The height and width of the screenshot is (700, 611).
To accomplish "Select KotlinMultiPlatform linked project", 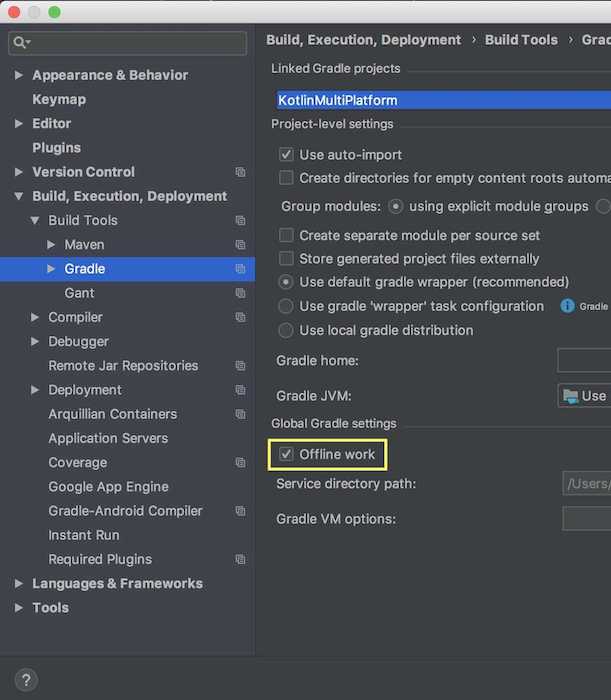I will tap(444, 100).
